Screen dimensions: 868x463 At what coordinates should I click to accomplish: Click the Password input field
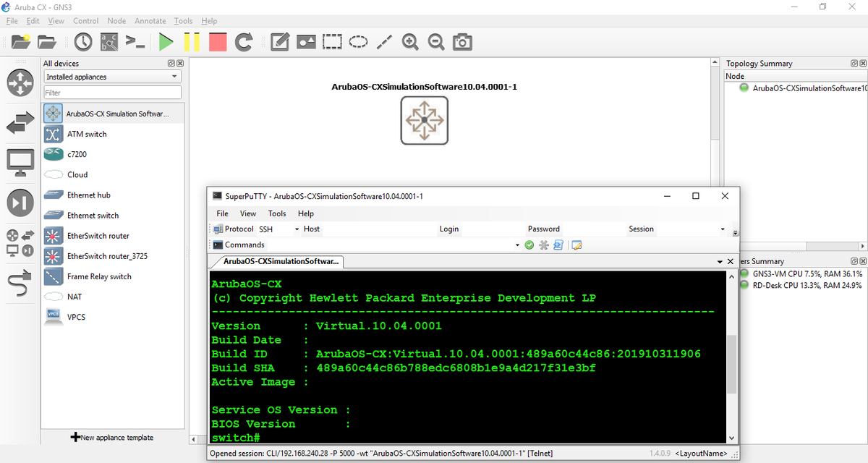pos(592,229)
